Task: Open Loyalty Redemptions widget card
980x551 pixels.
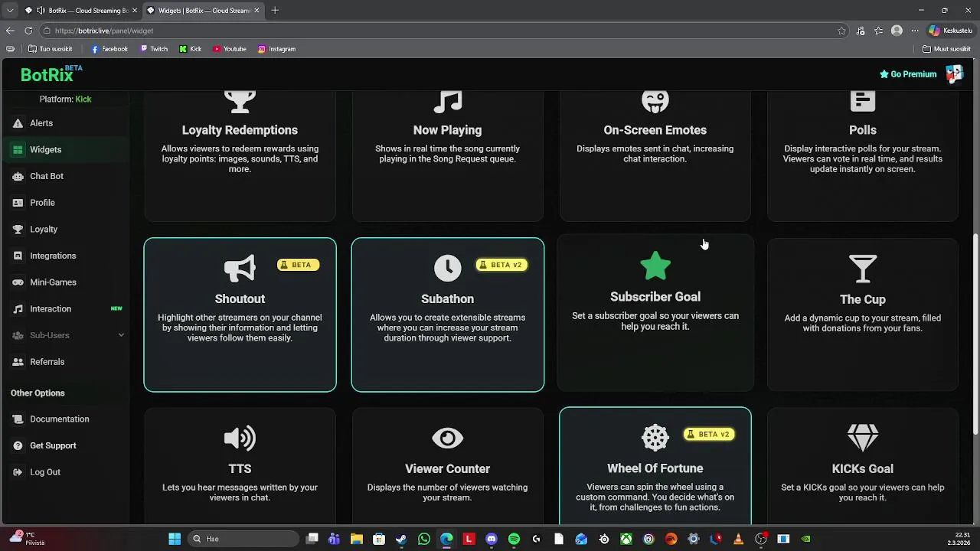Action: 240,156
